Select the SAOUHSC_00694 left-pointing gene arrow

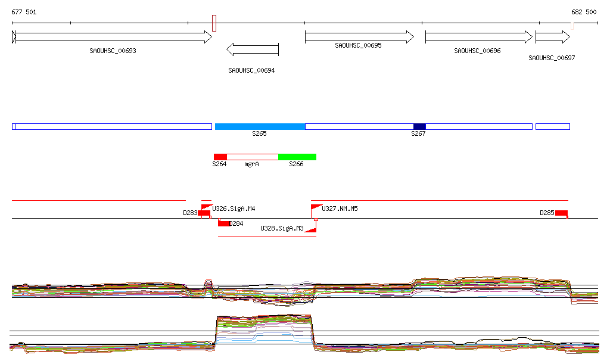(253, 49)
